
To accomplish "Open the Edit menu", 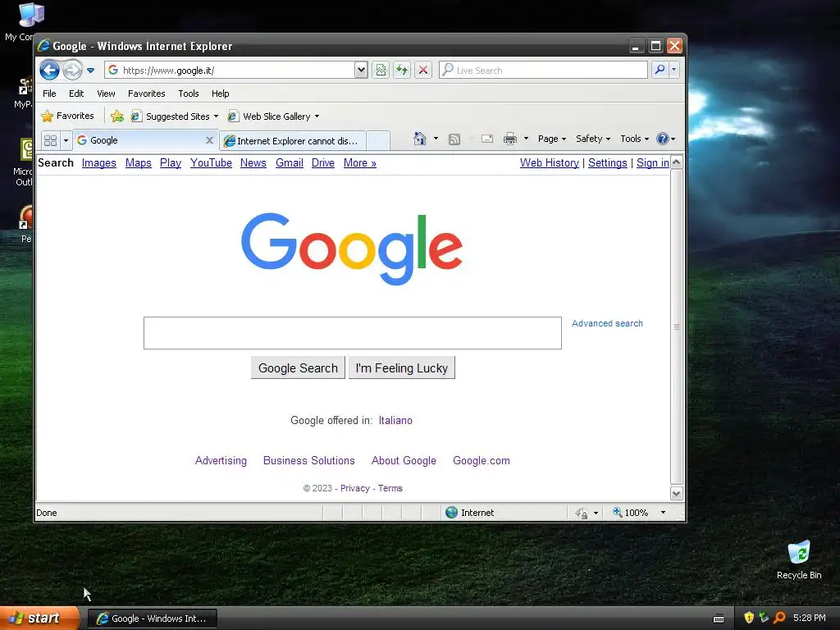I will click(76, 94).
